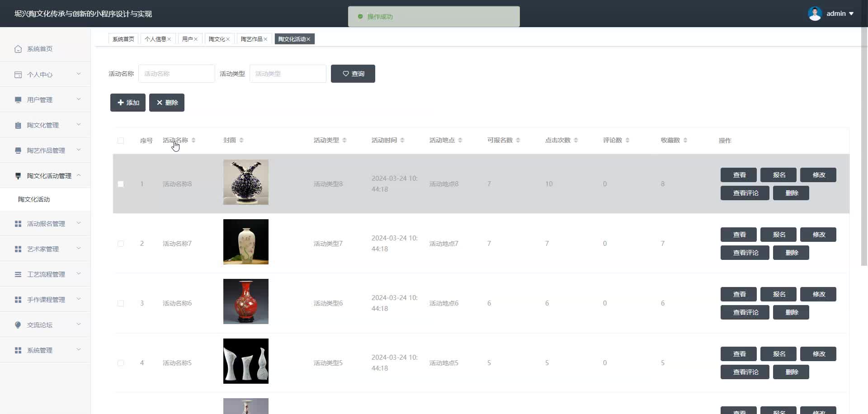Toggle the select-all header checkbox
This screenshot has height=414, width=868.
121,141
